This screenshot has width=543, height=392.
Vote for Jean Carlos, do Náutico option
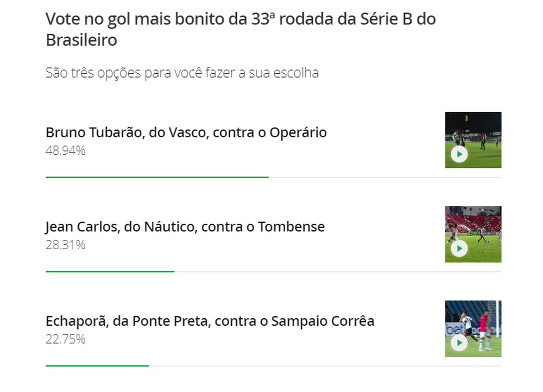[x=185, y=226]
